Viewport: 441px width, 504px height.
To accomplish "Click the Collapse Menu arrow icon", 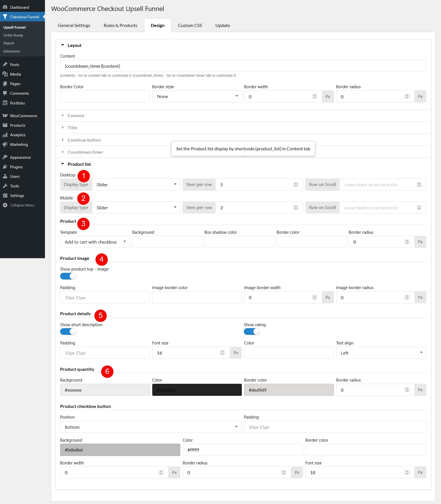I will click(x=5, y=205).
